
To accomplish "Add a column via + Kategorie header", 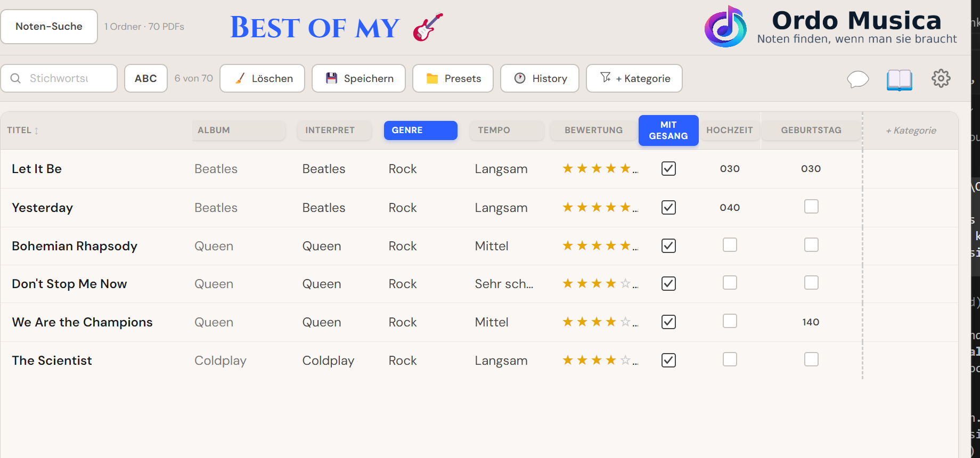I will point(911,130).
